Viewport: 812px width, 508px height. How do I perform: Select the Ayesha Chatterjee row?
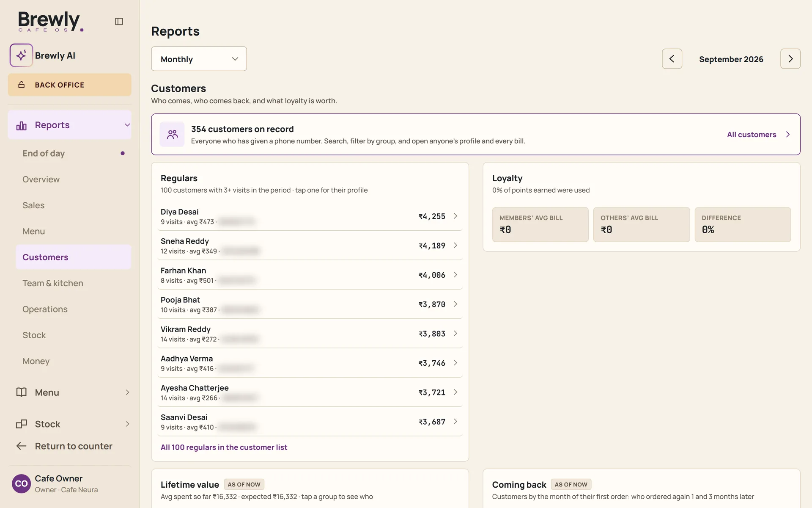(310, 392)
